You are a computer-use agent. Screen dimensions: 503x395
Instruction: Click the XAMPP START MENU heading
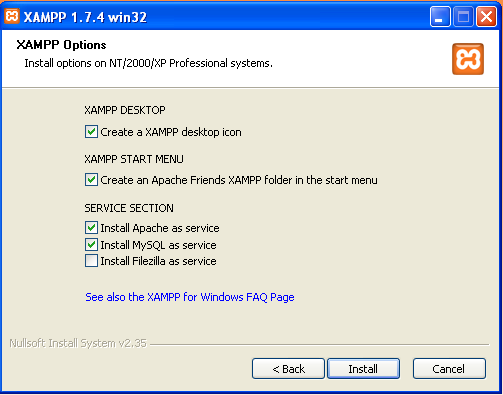pyautogui.click(x=134, y=159)
